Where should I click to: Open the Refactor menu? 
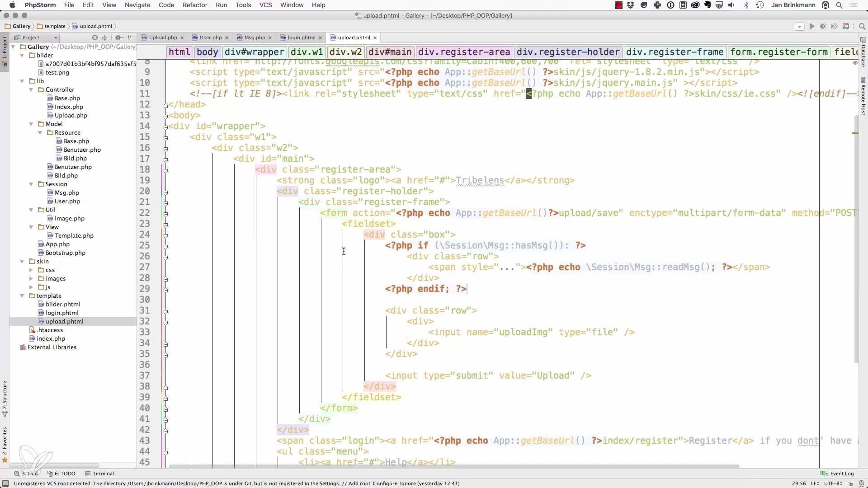point(195,5)
